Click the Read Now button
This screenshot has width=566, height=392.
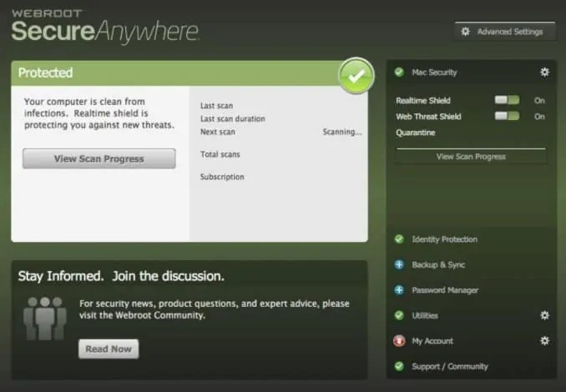point(109,349)
